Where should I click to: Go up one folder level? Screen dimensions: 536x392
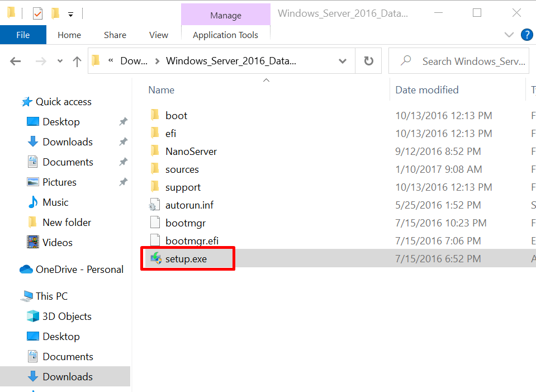coord(77,61)
